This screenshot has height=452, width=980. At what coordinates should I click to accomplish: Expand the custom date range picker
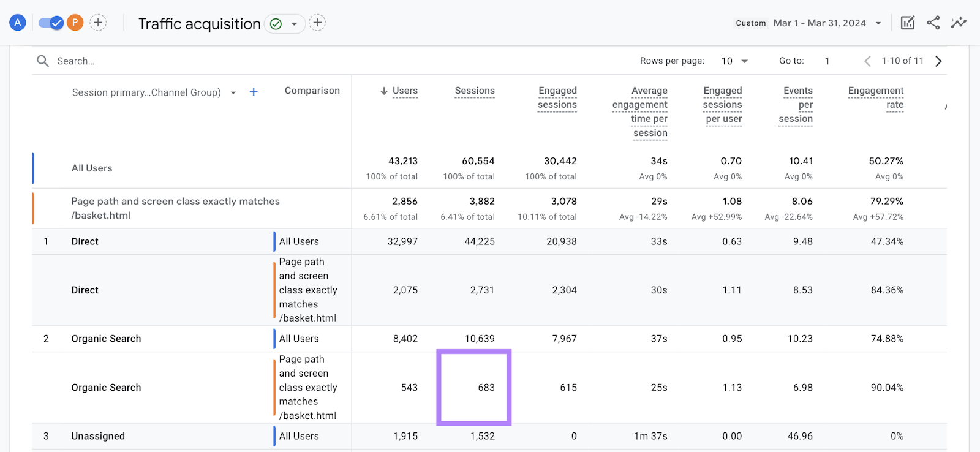[x=878, y=23]
